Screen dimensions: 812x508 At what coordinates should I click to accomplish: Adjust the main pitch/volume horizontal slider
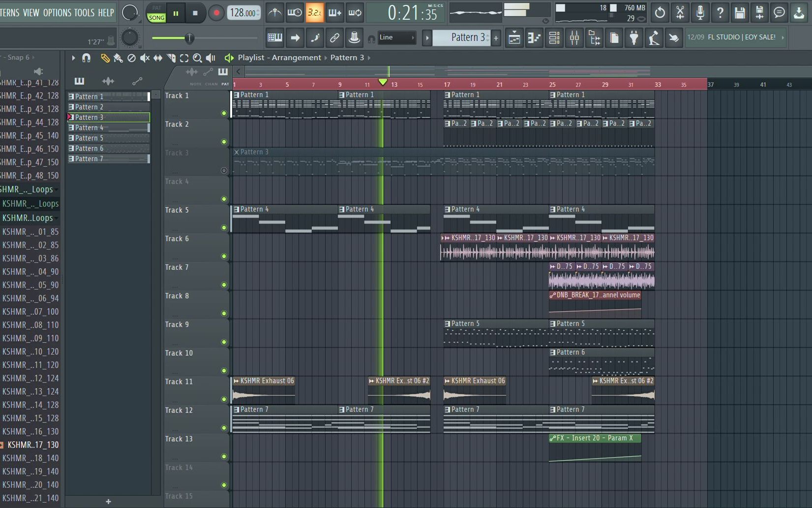tap(205, 38)
